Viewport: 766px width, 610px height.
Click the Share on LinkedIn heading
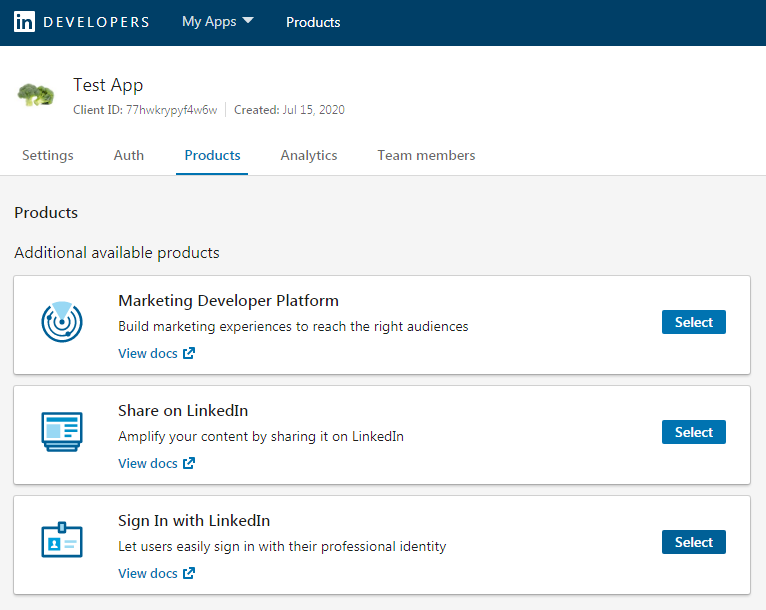pos(183,411)
